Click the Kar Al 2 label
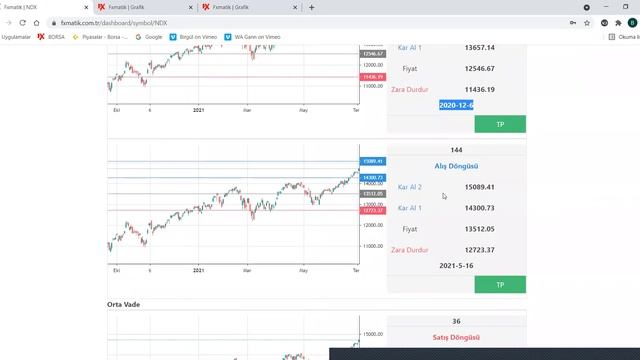 pyautogui.click(x=410, y=187)
